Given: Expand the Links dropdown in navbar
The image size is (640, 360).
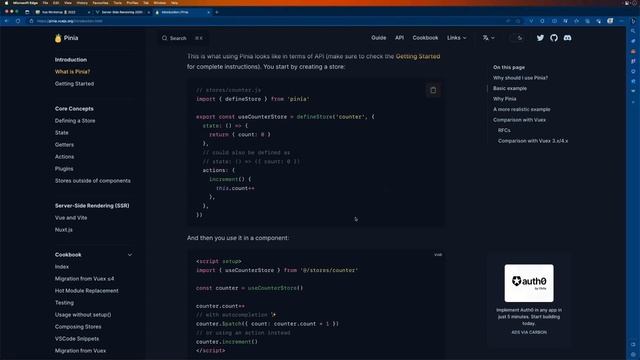Looking at the screenshot, I should [456, 38].
